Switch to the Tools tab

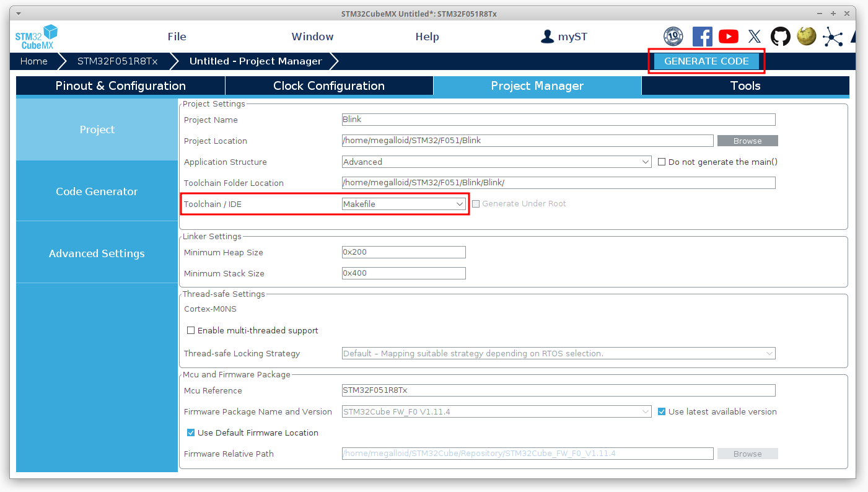pos(745,86)
